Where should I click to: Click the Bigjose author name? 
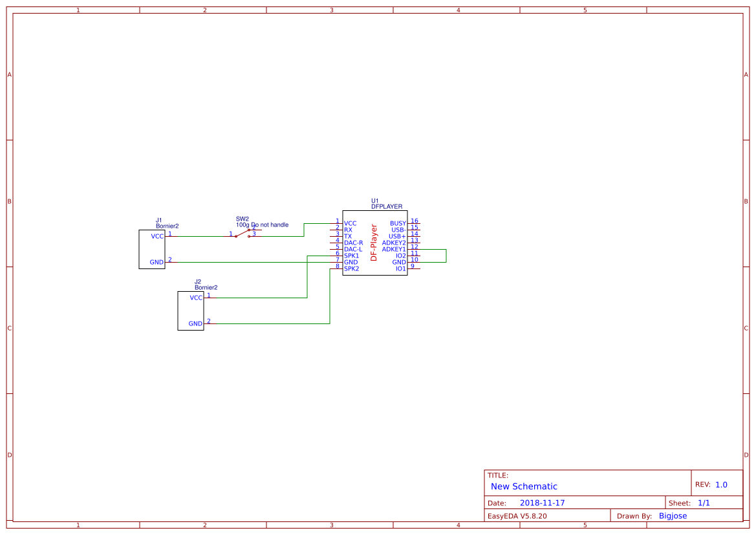pos(673,516)
